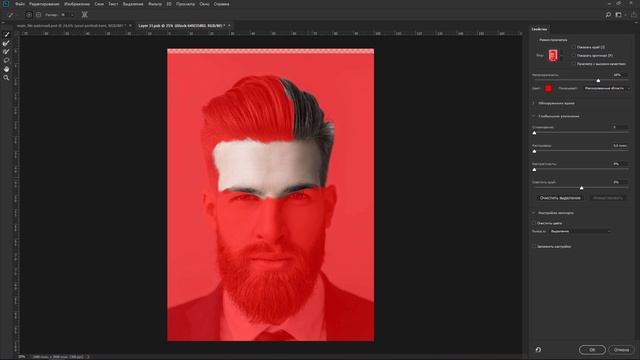Click the Shift Edge percent field
The width and height of the screenshot is (640, 360).
pyautogui.click(x=619, y=182)
